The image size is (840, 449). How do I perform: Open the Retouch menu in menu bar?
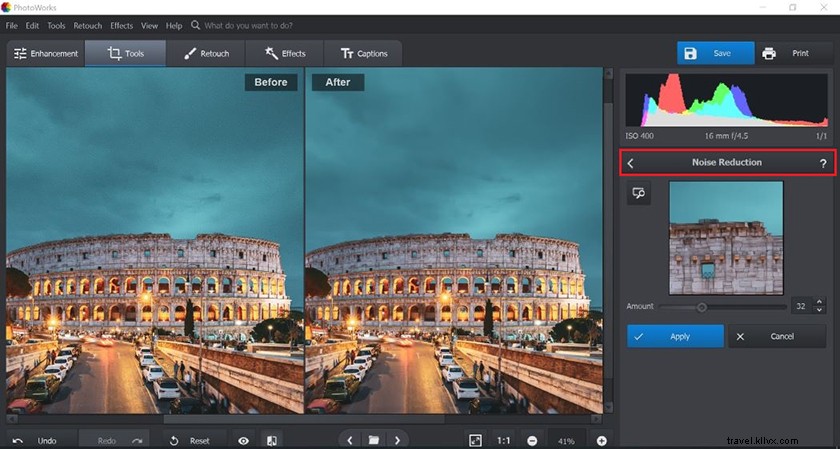(x=87, y=25)
